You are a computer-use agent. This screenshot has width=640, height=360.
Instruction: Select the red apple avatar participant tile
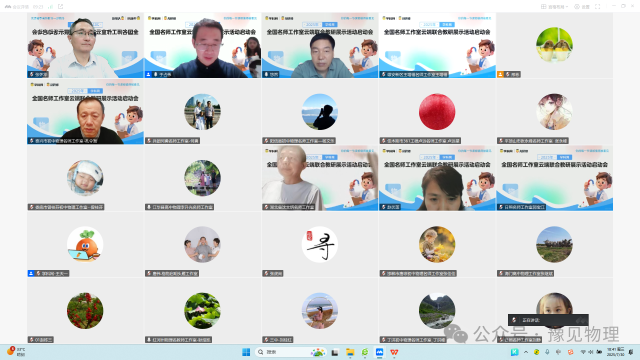pyautogui.click(x=437, y=112)
